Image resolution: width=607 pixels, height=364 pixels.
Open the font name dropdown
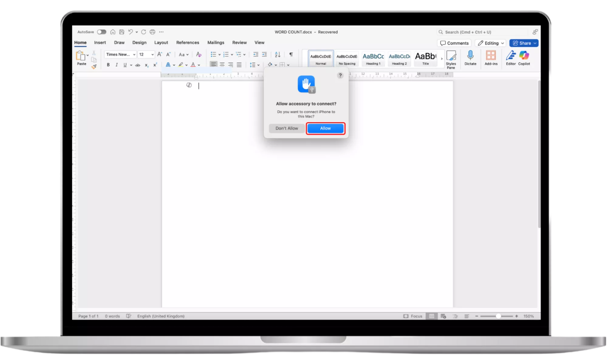coord(134,55)
